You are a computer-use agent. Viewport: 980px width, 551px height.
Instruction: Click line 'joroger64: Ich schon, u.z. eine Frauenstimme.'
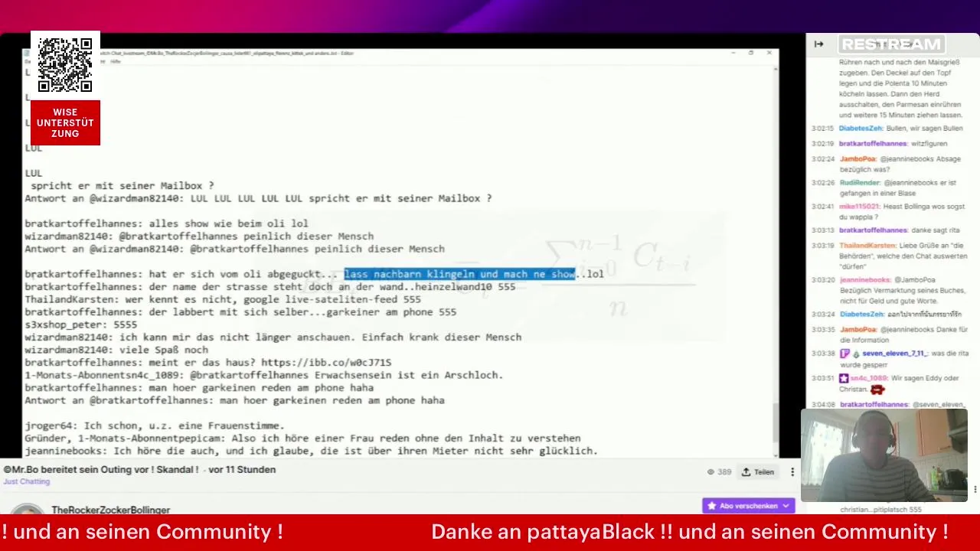point(155,425)
